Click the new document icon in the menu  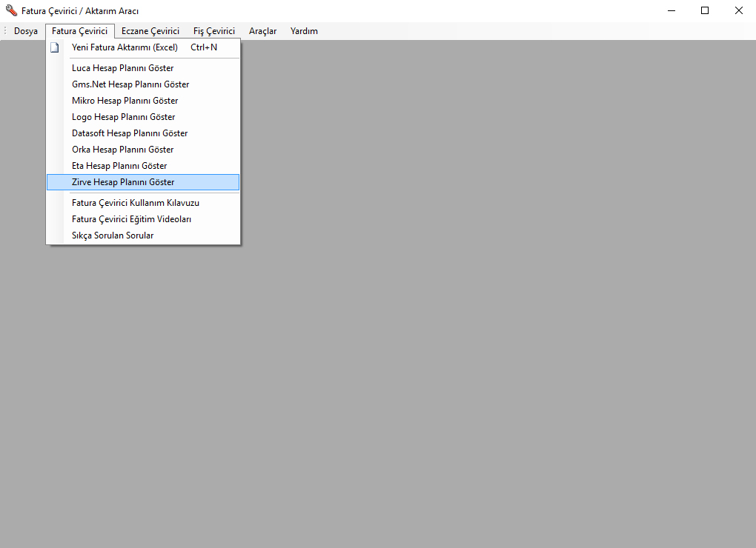pos(55,47)
